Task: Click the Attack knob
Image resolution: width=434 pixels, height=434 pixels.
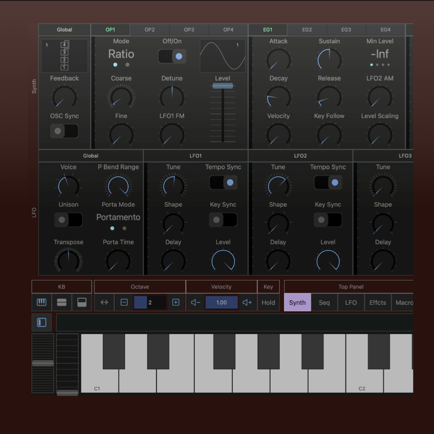Action: coord(278,60)
